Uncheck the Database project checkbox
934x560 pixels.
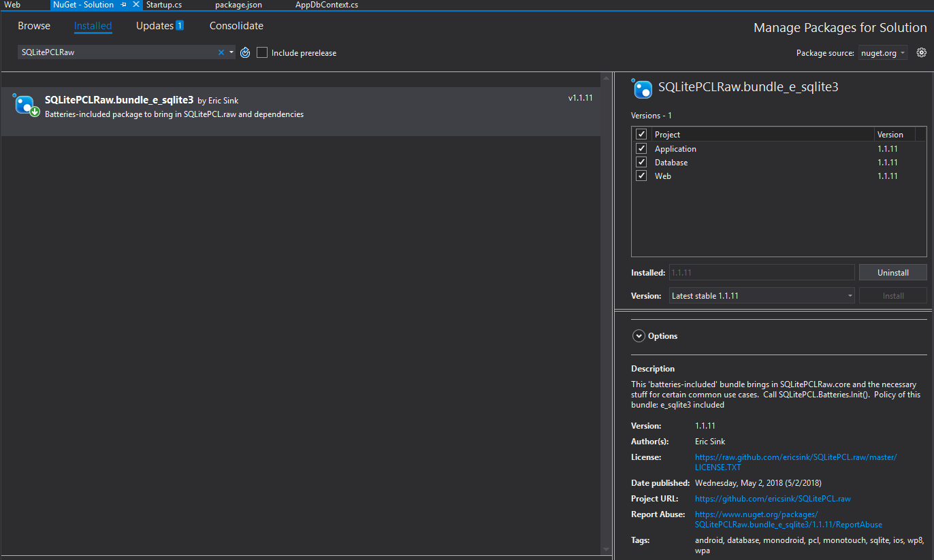(x=641, y=162)
